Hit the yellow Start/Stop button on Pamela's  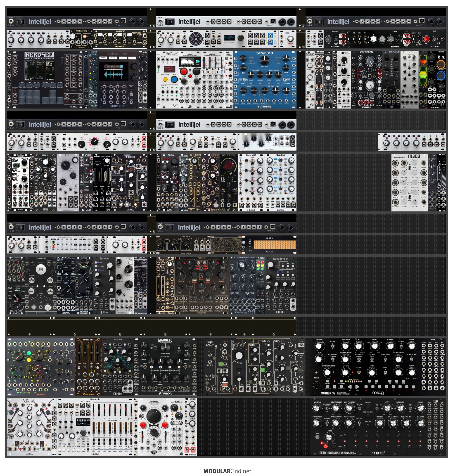[165, 79]
